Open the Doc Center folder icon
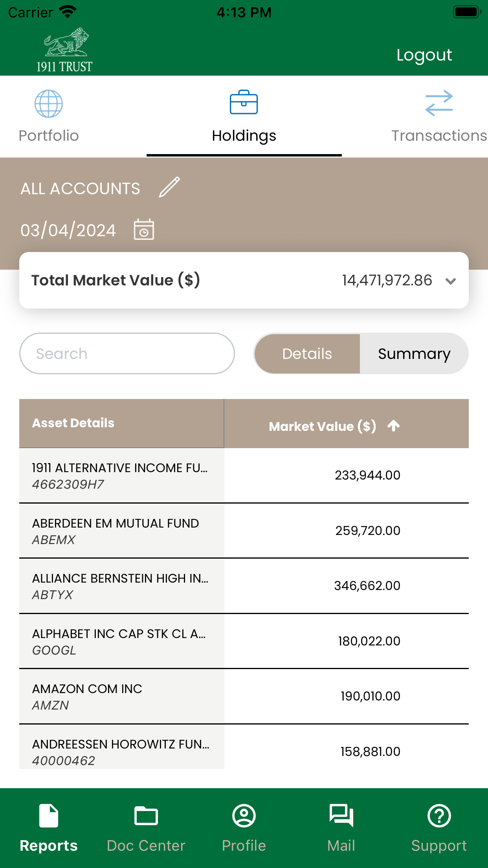 pos(146,816)
